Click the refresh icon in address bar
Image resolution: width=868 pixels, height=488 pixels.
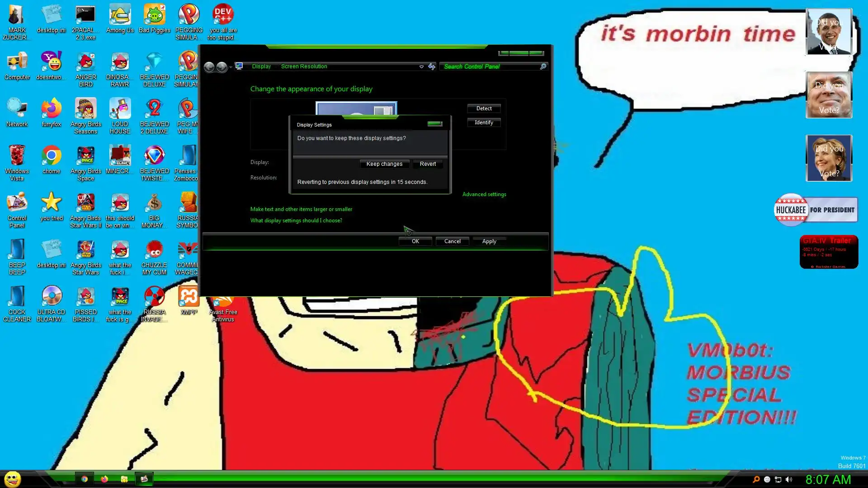click(x=432, y=66)
